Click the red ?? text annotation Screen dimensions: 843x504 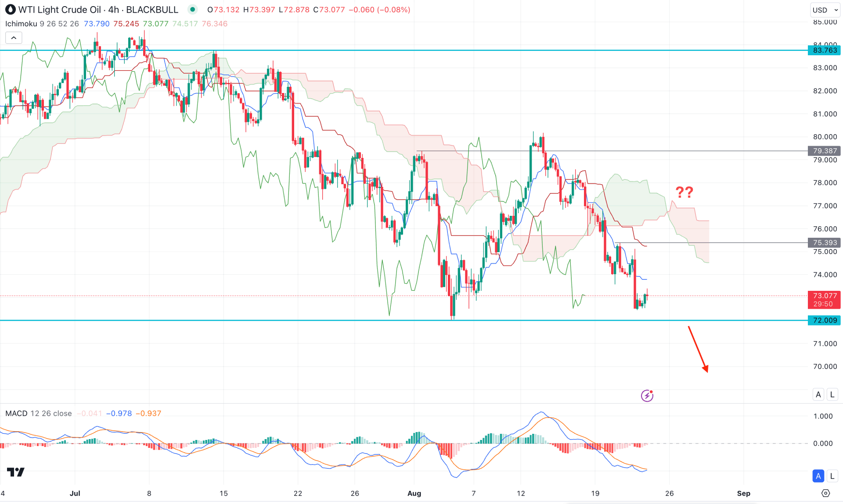(x=684, y=192)
